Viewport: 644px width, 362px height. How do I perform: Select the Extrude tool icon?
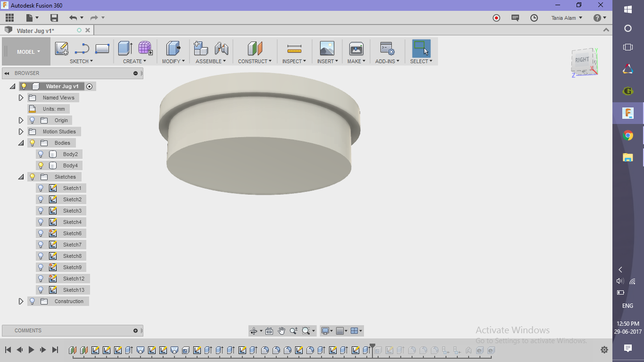point(125,49)
